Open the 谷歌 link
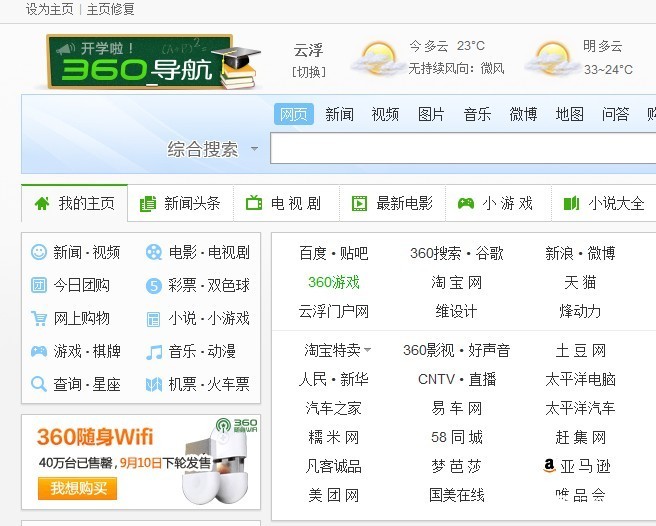 (x=489, y=253)
